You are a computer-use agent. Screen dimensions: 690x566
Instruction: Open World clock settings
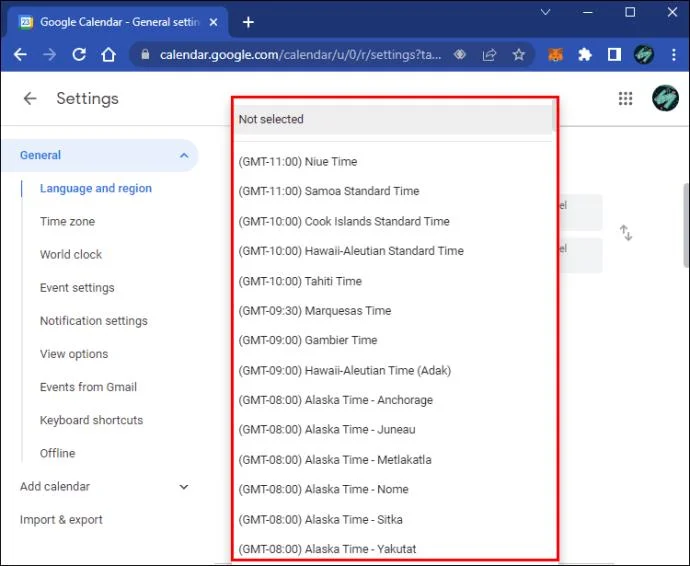(x=71, y=254)
